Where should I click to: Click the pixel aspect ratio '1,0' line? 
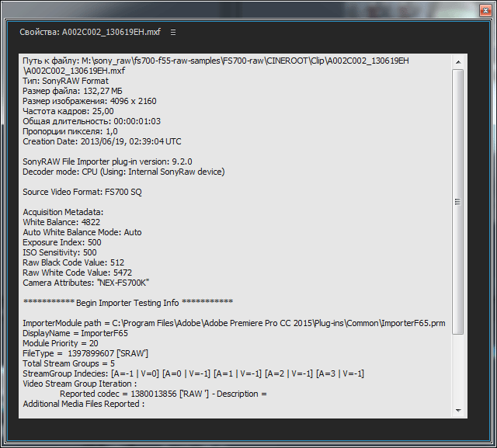(x=70, y=131)
